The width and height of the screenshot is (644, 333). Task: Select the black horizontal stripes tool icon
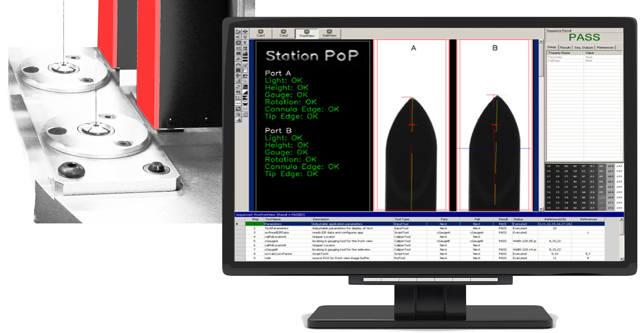(x=245, y=59)
